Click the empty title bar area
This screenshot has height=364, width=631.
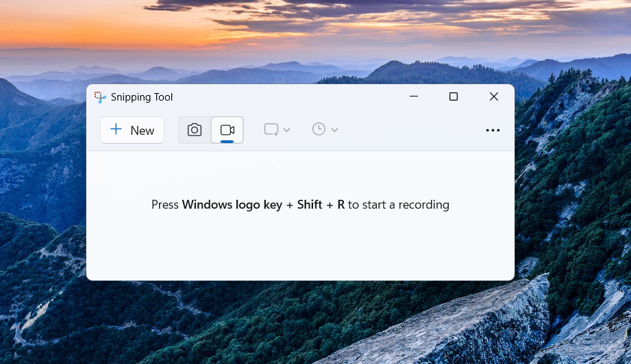[288, 97]
